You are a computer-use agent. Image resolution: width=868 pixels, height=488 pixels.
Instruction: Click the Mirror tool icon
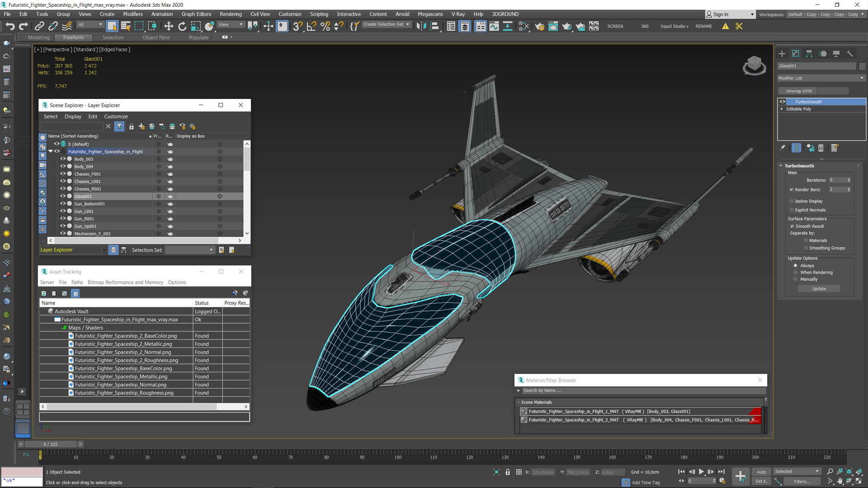click(421, 26)
